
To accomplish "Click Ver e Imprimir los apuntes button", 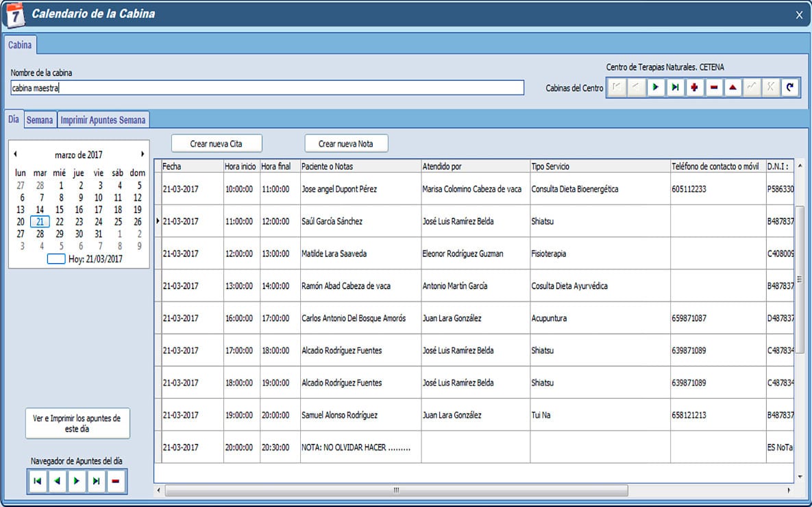I will point(77,423).
